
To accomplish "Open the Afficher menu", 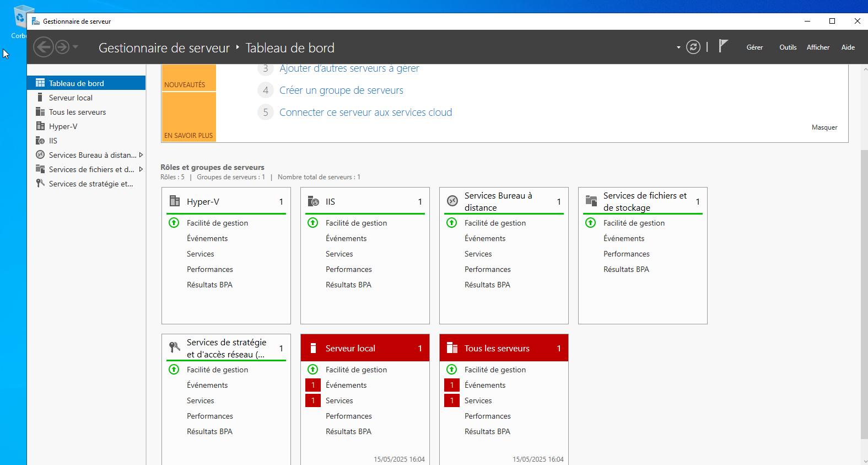I will pos(818,47).
